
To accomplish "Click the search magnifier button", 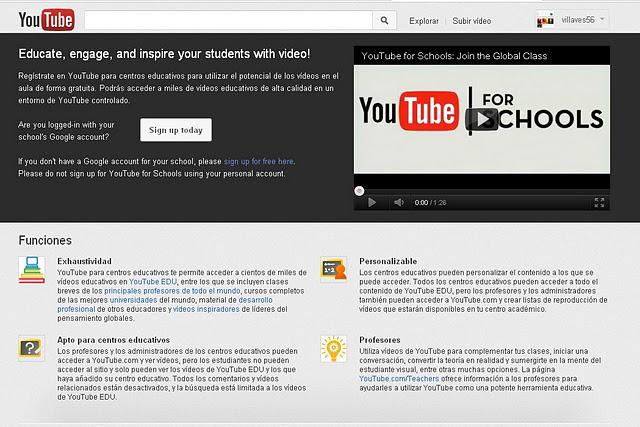I will coord(384,20).
